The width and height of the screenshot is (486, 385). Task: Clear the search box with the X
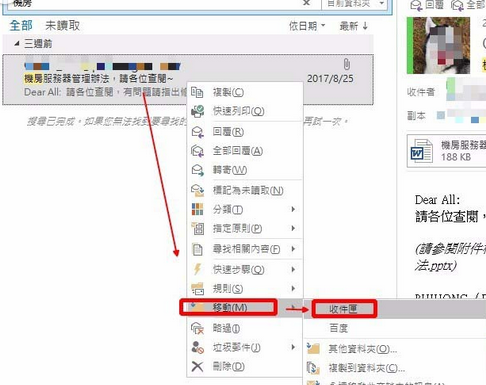pos(306,3)
